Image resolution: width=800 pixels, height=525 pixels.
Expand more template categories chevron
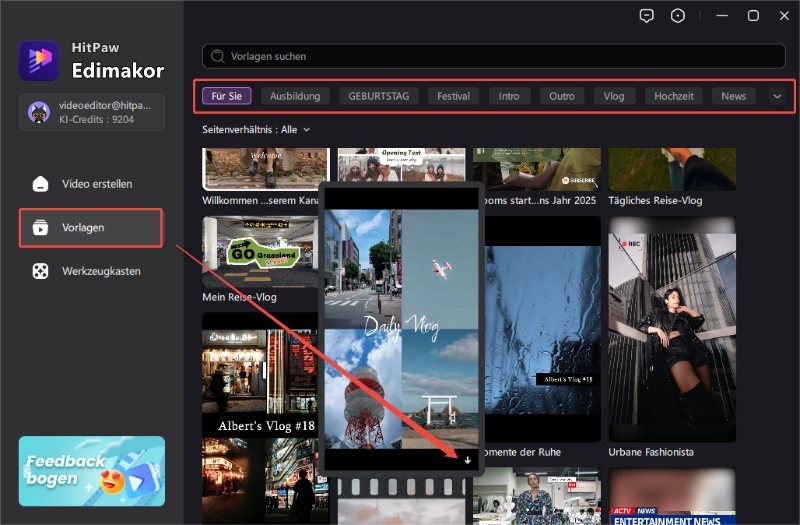click(x=777, y=96)
